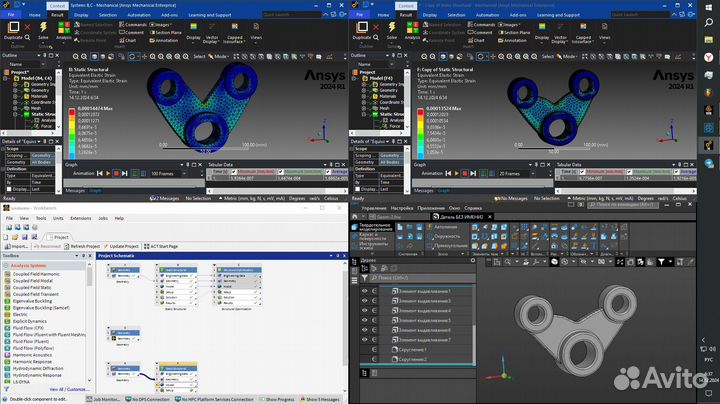Click the red X delete icon in Systems B,C Mechanical
The height and width of the screenshot is (404, 720).
click(x=28, y=27)
